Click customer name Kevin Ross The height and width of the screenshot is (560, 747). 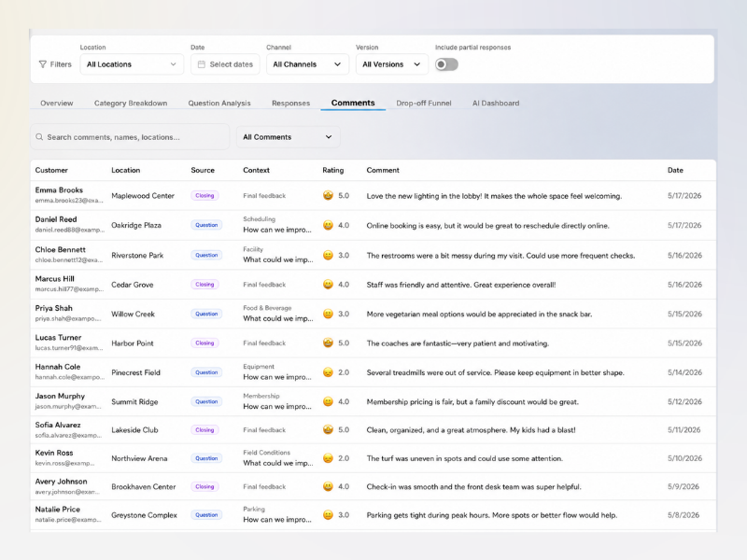[x=54, y=453]
